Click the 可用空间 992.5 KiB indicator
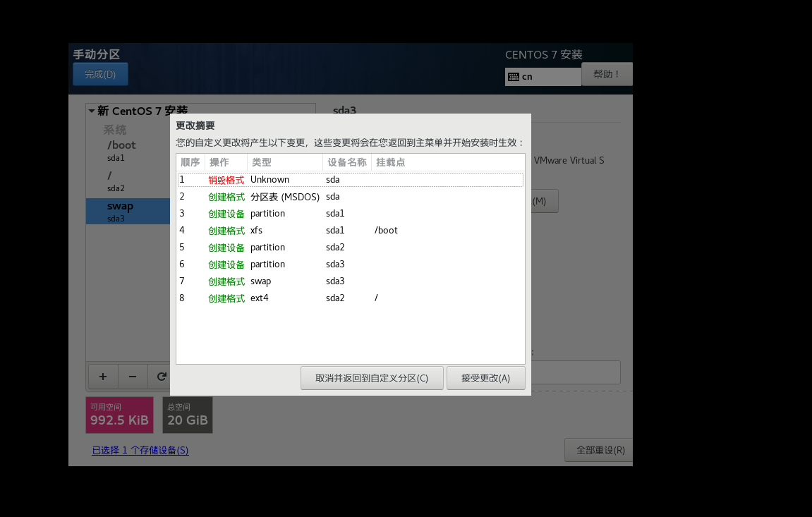Image resolution: width=812 pixels, height=517 pixels. (x=120, y=415)
